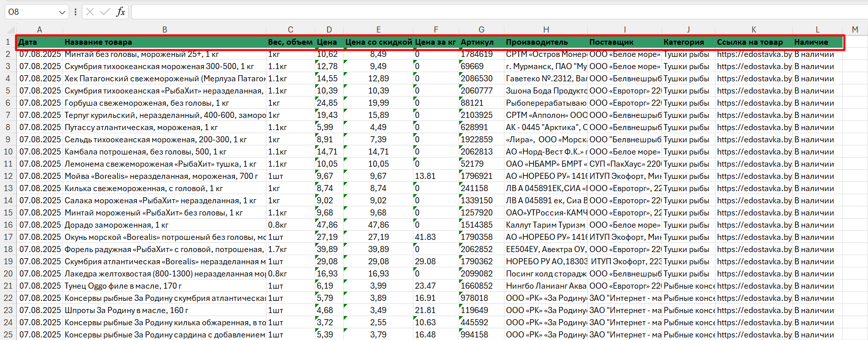
Task: Select price cell 47,86
Action: pyautogui.click(x=329, y=225)
